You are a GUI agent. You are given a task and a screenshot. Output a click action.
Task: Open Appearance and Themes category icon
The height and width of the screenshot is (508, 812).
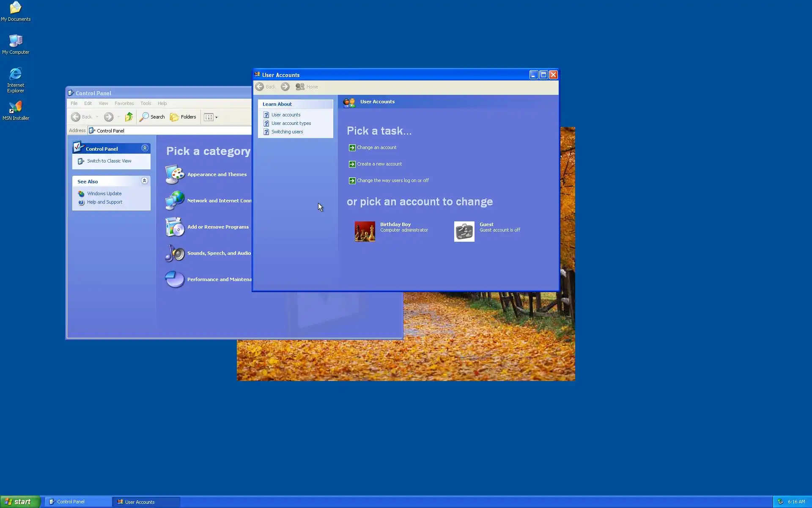175,174
